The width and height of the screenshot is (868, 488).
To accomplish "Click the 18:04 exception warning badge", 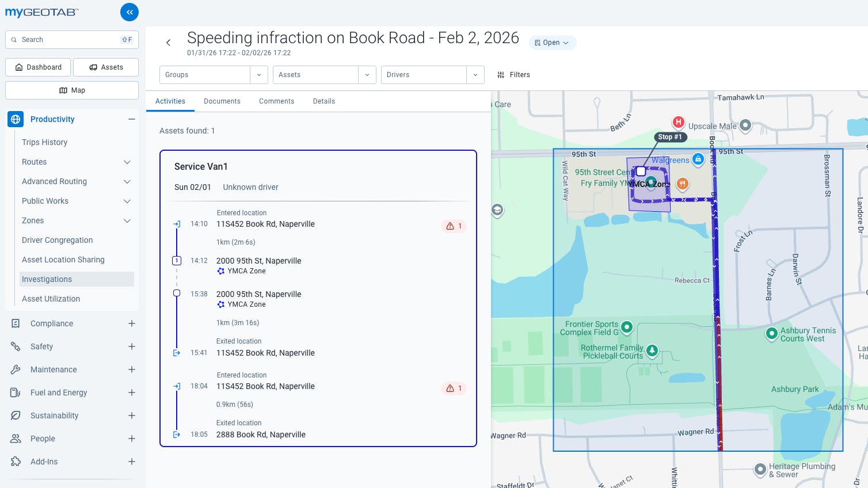I will point(454,388).
